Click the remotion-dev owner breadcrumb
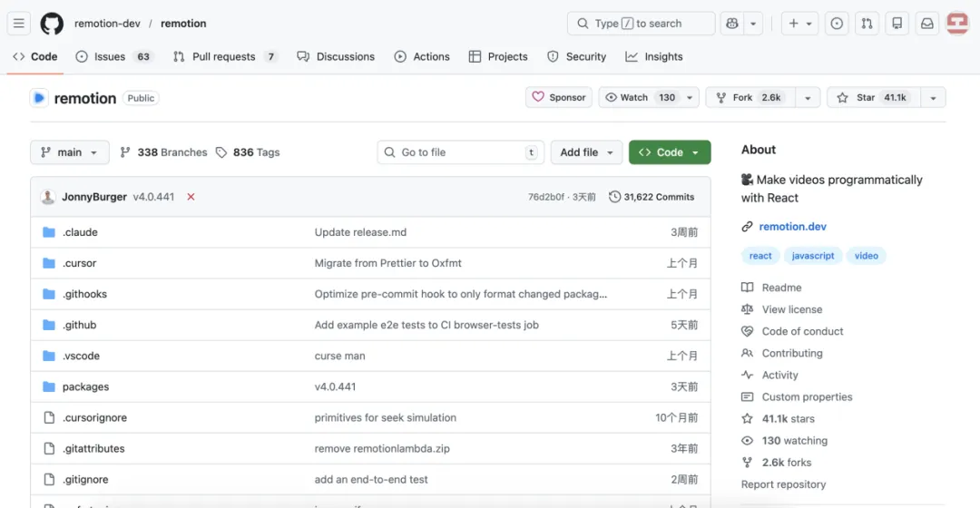This screenshot has width=980, height=508. point(107,23)
